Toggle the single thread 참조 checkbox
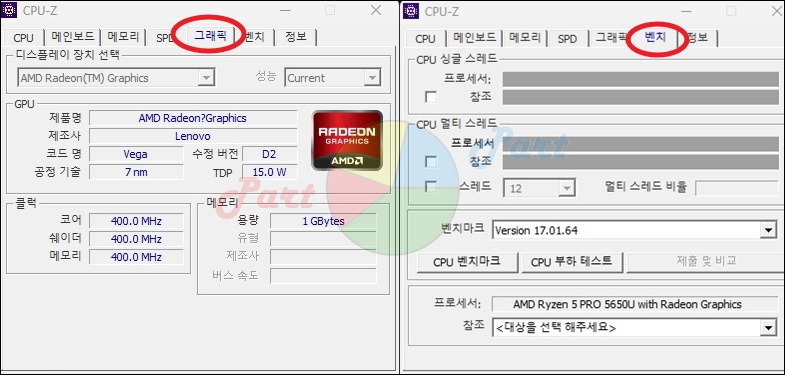This screenshot has height=375, width=785. point(431,97)
